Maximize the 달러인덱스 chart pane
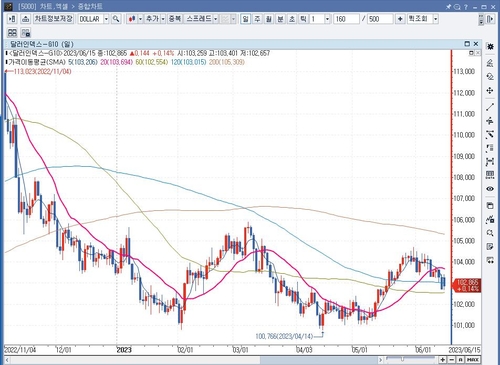This screenshot has width=500, height=365. [x=467, y=44]
